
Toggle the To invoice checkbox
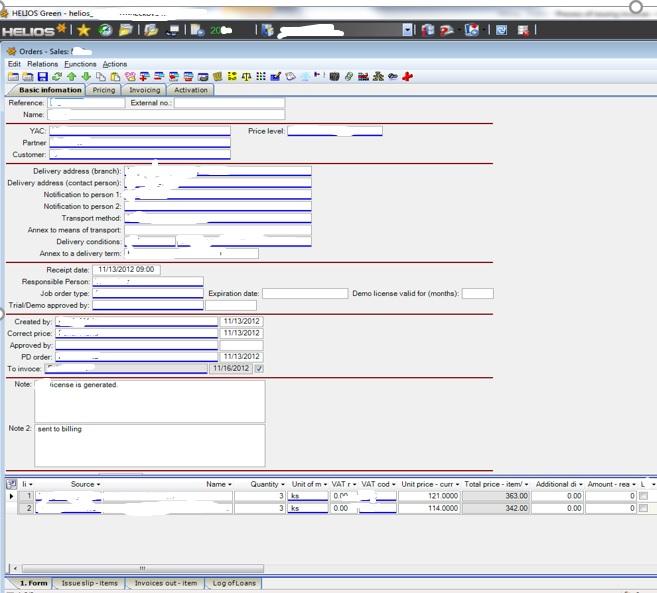(259, 368)
